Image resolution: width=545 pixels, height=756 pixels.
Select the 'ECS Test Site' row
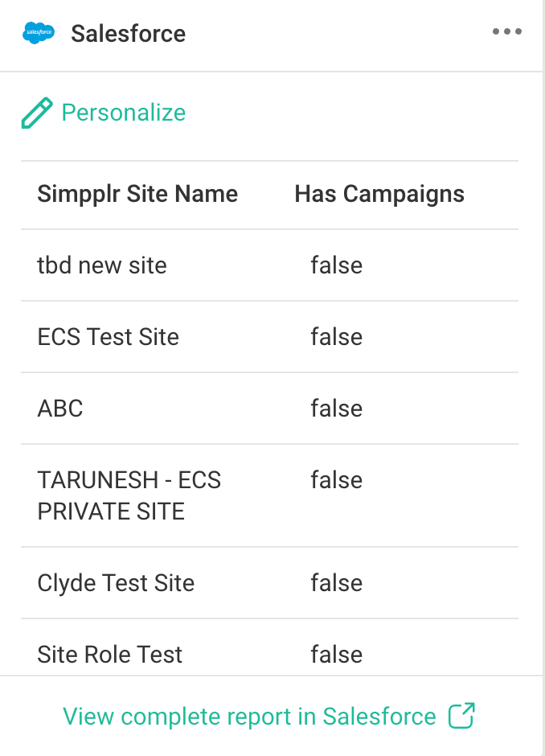tap(109, 336)
